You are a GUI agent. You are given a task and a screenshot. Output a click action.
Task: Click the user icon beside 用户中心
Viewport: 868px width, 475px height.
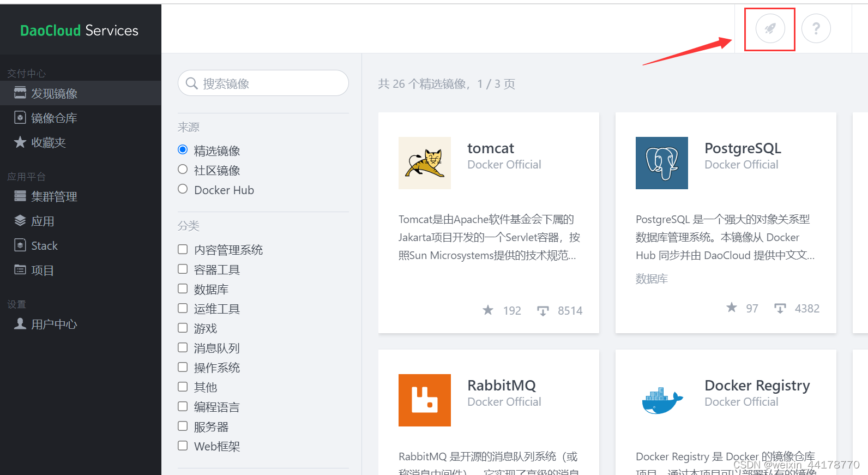point(20,324)
